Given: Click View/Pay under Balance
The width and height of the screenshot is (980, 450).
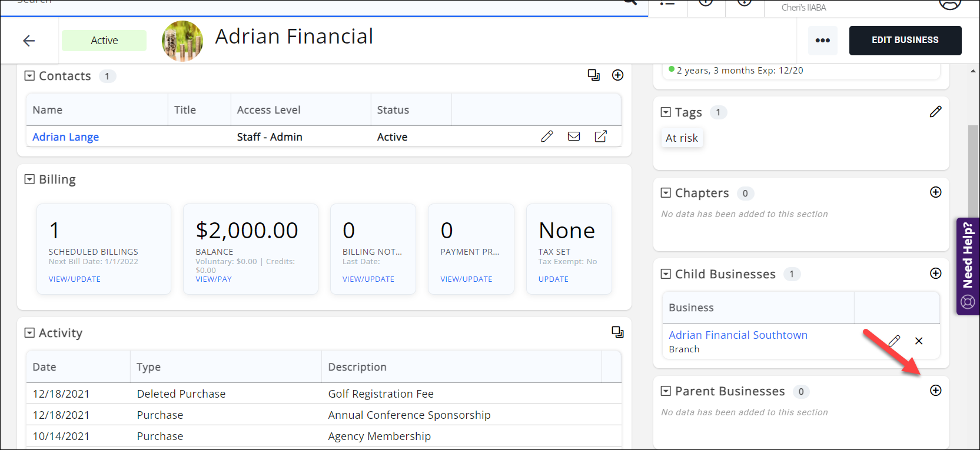Looking at the screenshot, I should tap(214, 279).
